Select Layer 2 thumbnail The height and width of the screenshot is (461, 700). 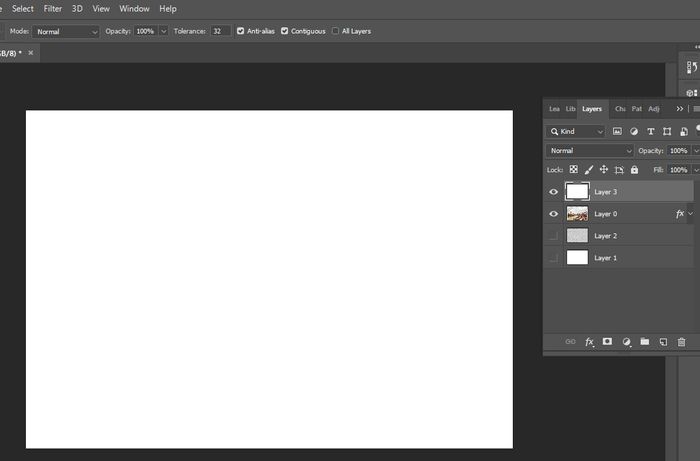click(577, 235)
